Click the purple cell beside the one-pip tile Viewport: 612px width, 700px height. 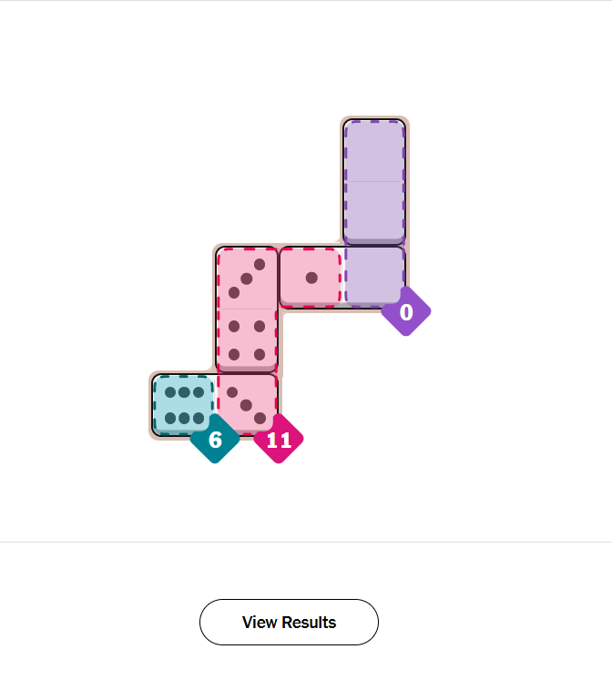[x=374, y=276]
